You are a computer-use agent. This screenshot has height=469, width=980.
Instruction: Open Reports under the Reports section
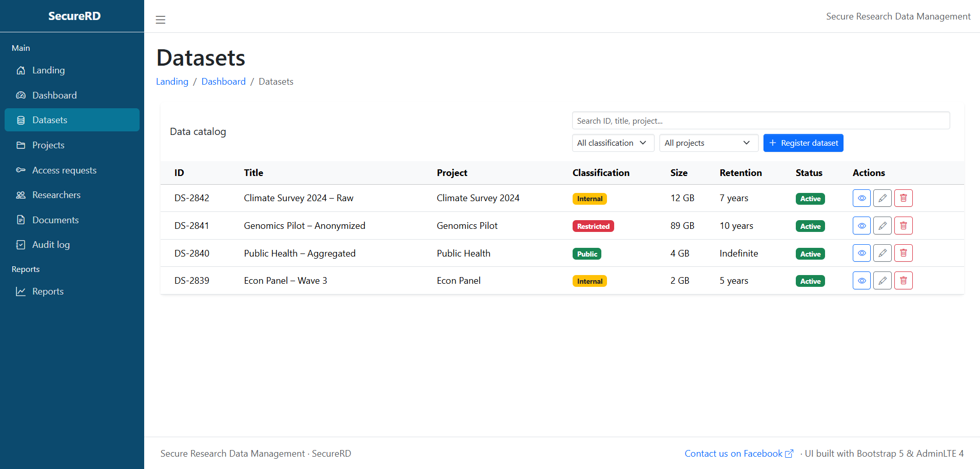(x=48, y=291)
